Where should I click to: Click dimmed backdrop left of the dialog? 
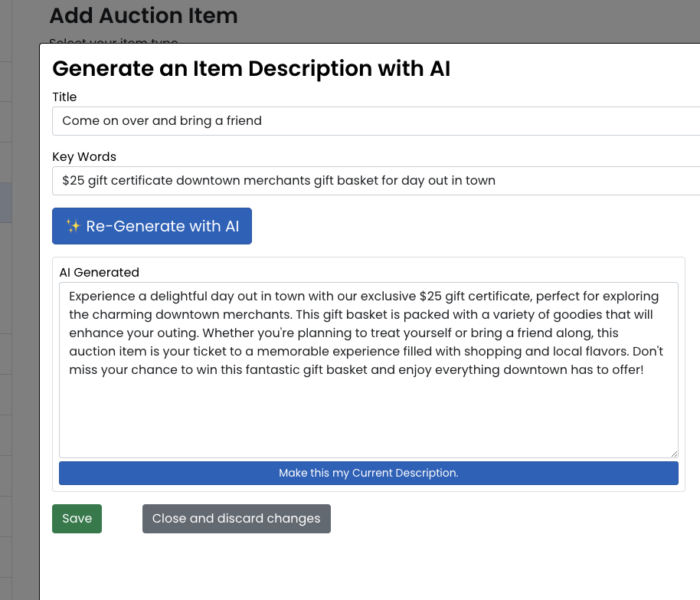tap(19, 307)
